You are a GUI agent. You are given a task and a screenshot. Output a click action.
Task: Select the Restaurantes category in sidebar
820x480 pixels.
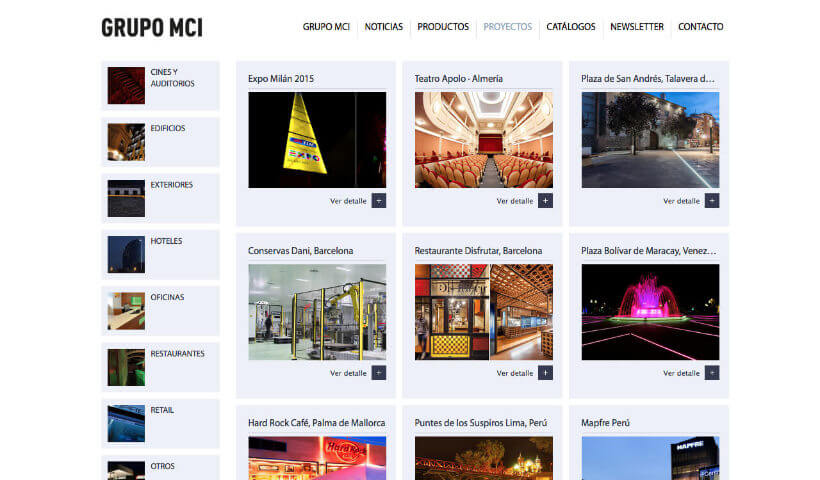[177, 354]
